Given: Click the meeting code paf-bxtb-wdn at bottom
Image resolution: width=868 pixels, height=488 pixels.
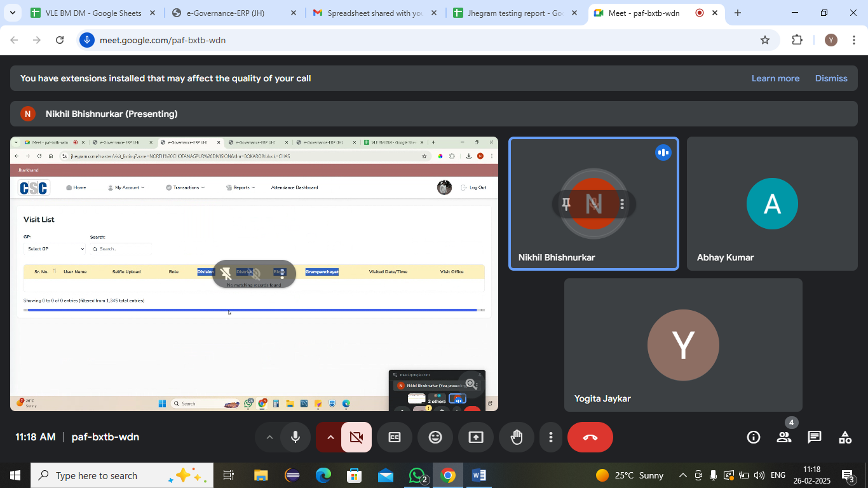Looking at the screenshot, I should click(x=105, y=437).
